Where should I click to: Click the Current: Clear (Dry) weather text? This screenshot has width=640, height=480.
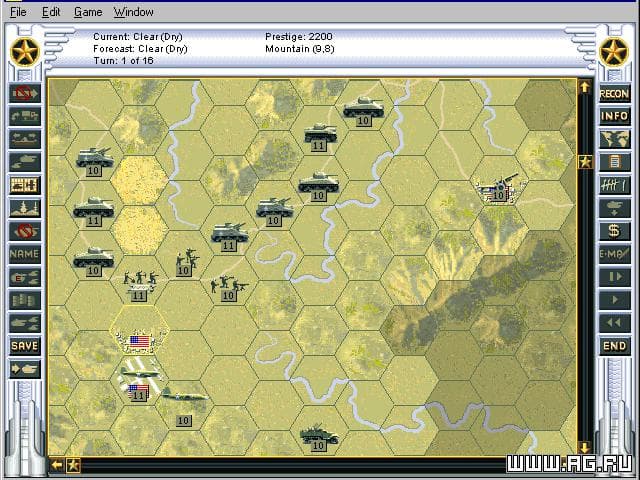pyautogui.click(x=138, y=37)
